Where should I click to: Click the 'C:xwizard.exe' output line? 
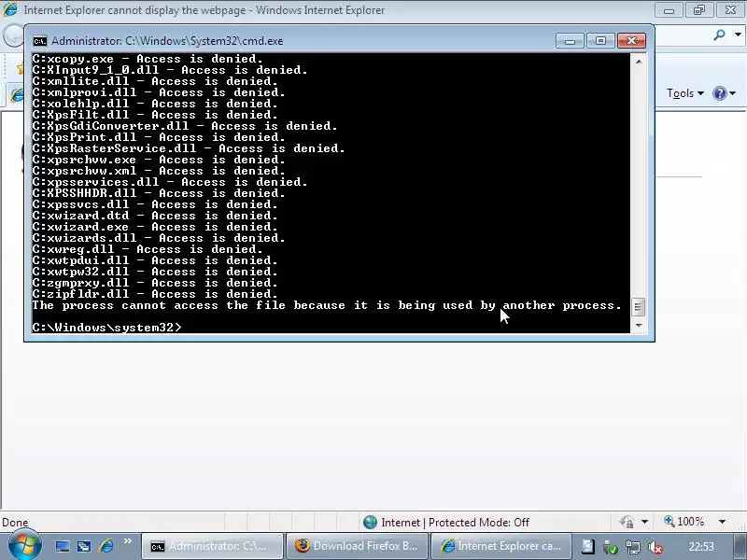[155, 227]
